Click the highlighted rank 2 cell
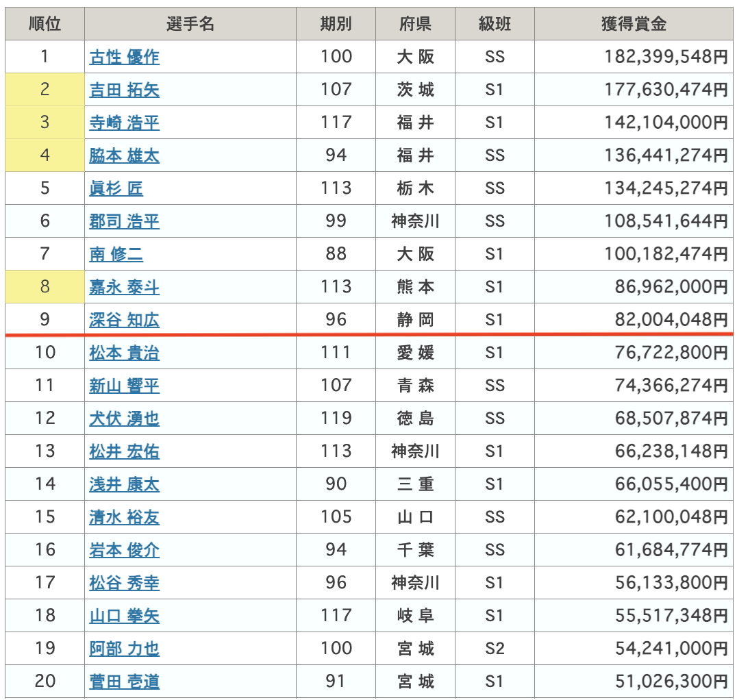The height and width of the screenshot is (700, 737). coord(45,89)
